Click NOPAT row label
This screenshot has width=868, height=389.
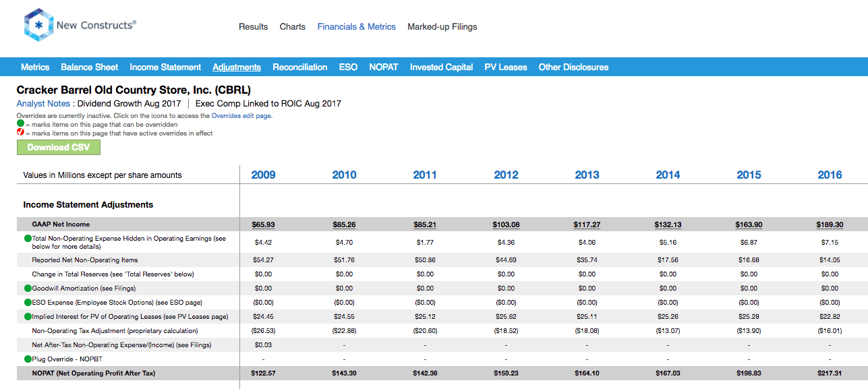tap(94, 373)
